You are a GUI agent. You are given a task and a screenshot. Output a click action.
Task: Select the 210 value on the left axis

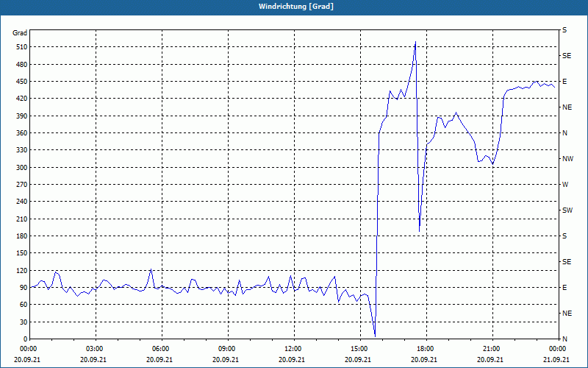21,219
